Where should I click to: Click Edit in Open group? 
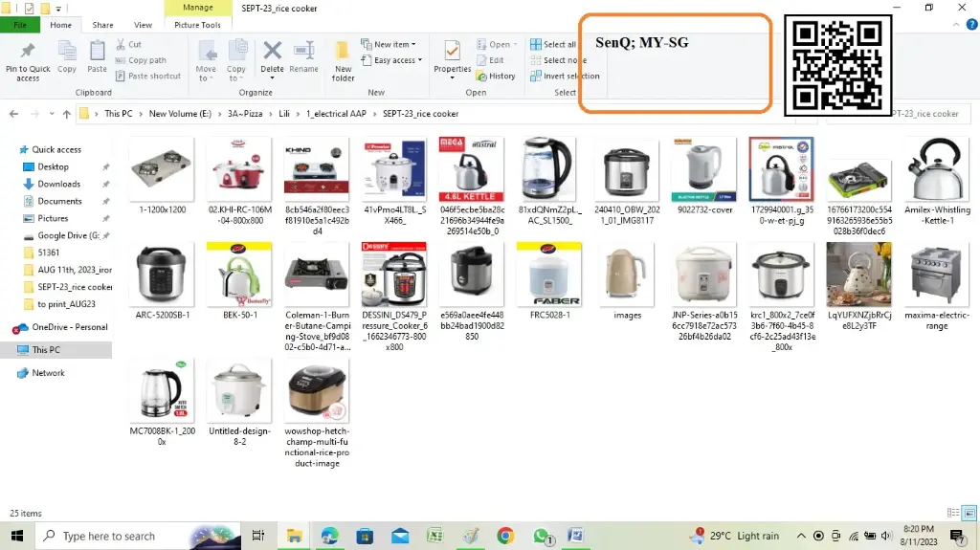[x=490, y=60]
